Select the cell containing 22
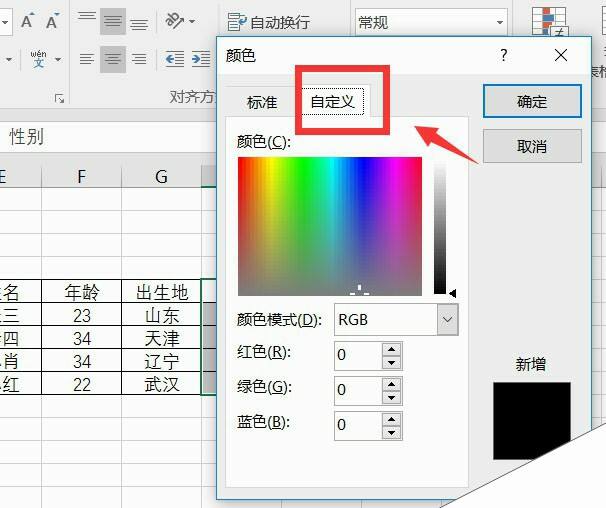The height and width of the screenshot is (508, 606). [82, 384]
